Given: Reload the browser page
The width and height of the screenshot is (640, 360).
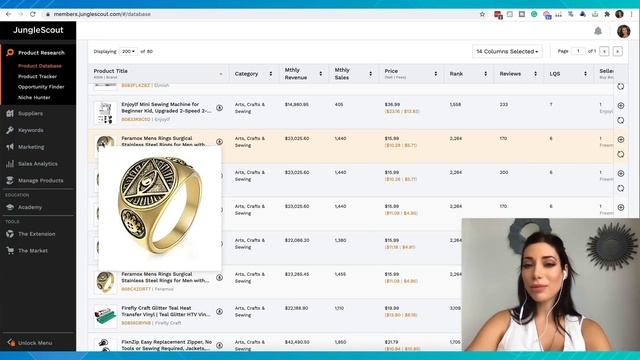Looking at the screenshot, I should pos(33,14).
